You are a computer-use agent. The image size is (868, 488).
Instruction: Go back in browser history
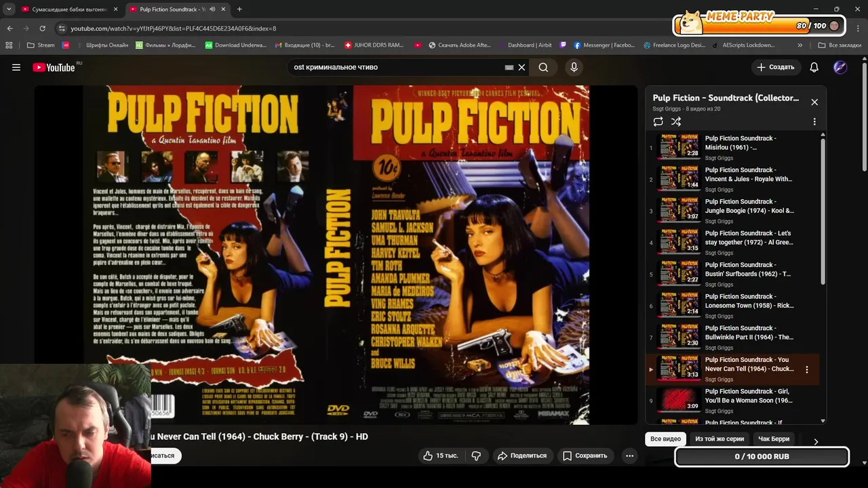tap(9, 28)
